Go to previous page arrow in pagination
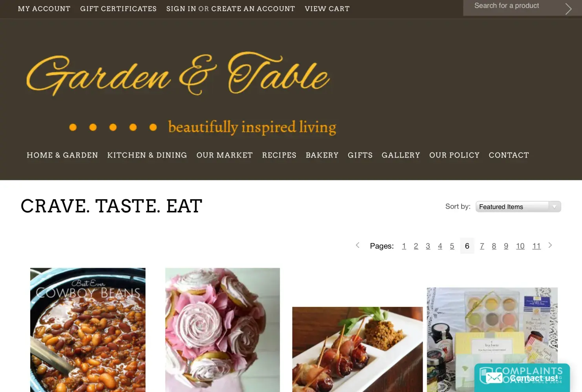The height and width of the screenshot is (392, 582). pyautogui.click(x=358, y=245)
